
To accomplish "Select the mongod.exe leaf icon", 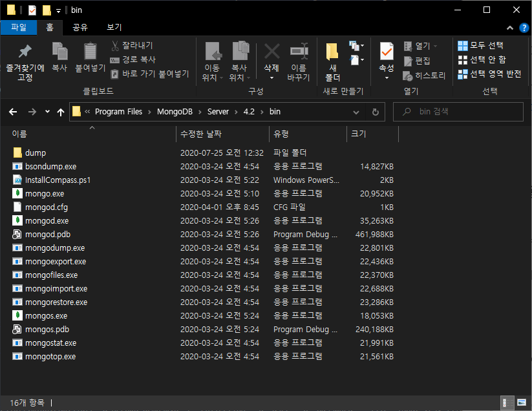I will tap(17, 220).
